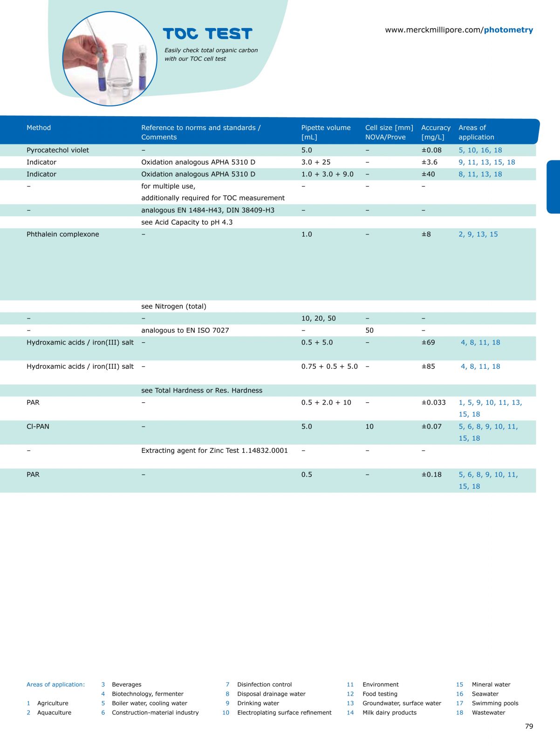Select Swimming pools legend entry
Screen dimensions: 560x746
495,703
